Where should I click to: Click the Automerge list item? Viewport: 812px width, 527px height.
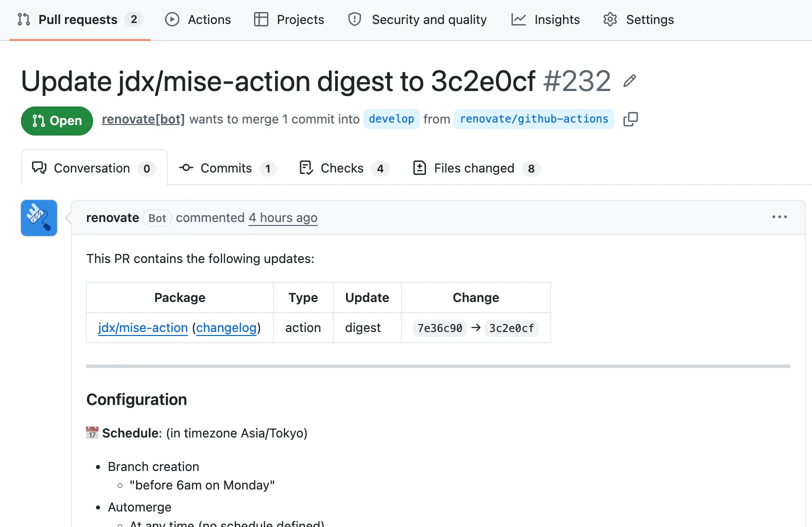(x=139, y=507)
